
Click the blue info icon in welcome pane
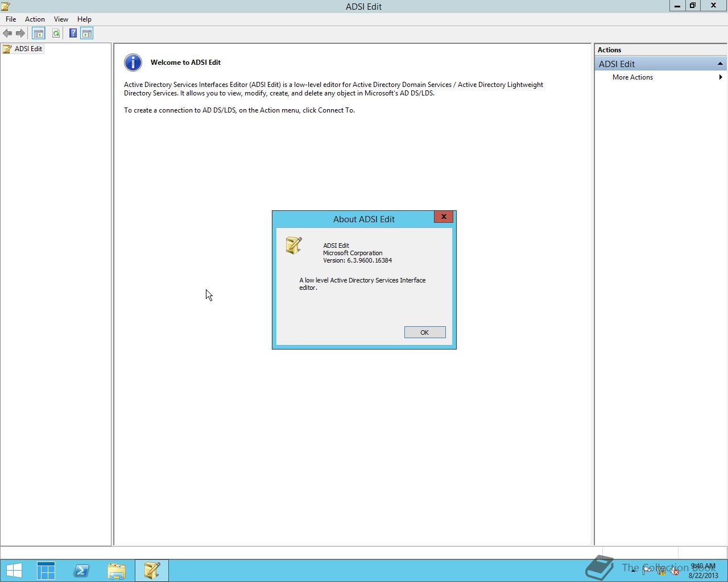pyautogui.click(x=133, y=63)
